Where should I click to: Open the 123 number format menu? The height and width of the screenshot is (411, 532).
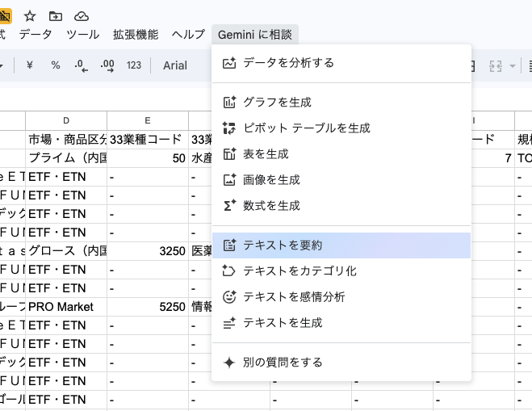134,65
